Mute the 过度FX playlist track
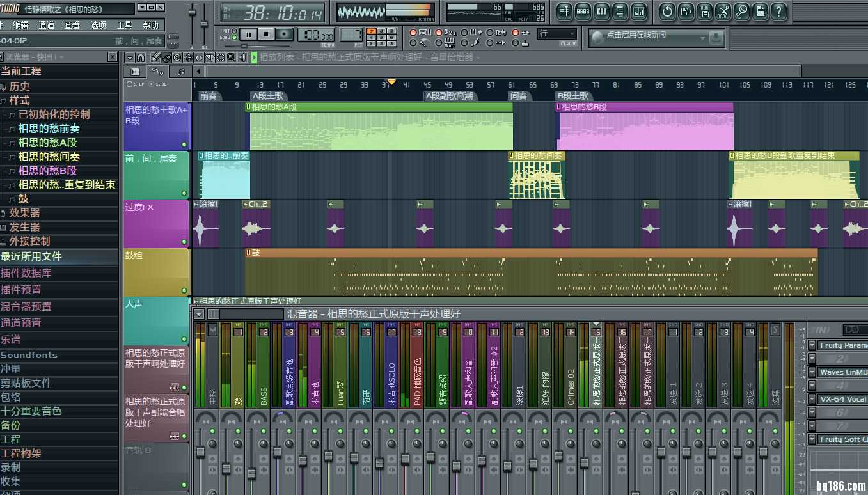Screen dimensions: 868x495 (184, 242)
